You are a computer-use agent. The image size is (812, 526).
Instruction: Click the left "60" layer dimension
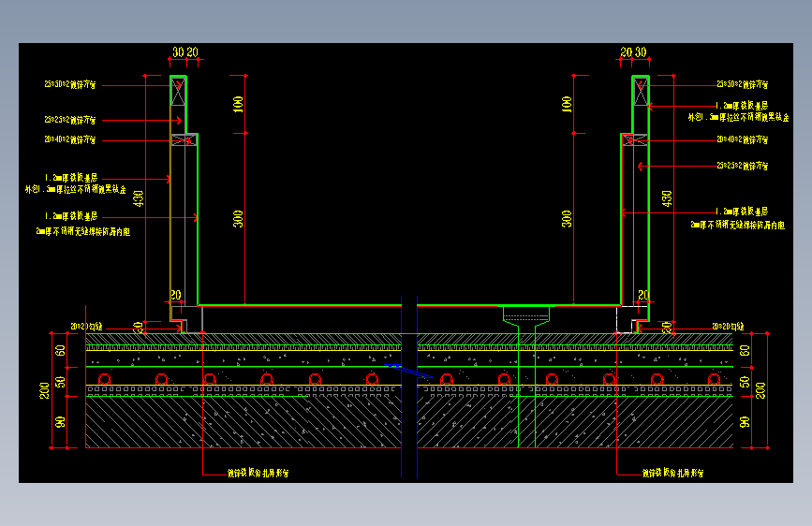click(61, 350)
